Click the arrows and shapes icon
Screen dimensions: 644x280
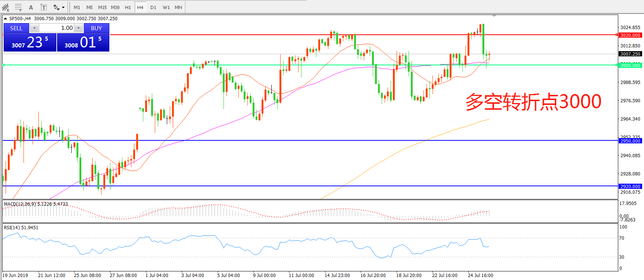56,7
